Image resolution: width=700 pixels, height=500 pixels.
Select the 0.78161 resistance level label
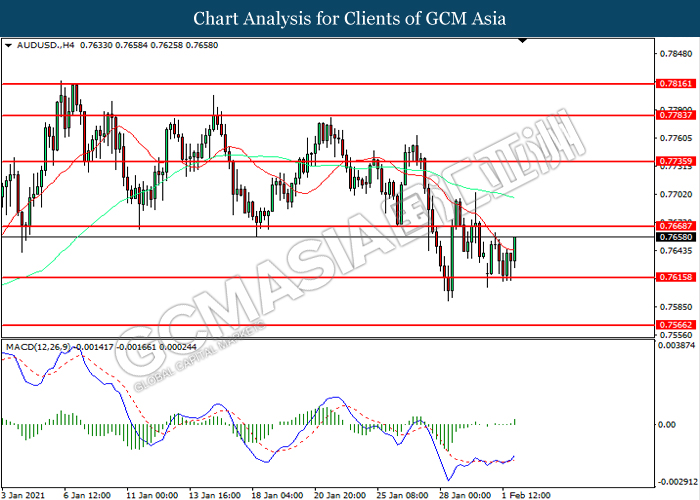coord(675,83)
